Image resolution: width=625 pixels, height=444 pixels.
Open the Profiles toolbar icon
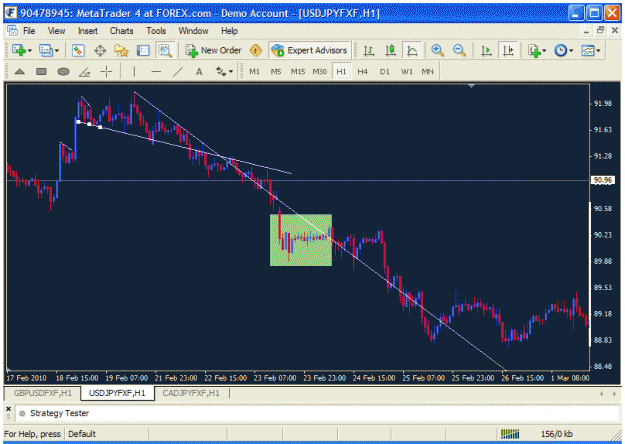46,51
